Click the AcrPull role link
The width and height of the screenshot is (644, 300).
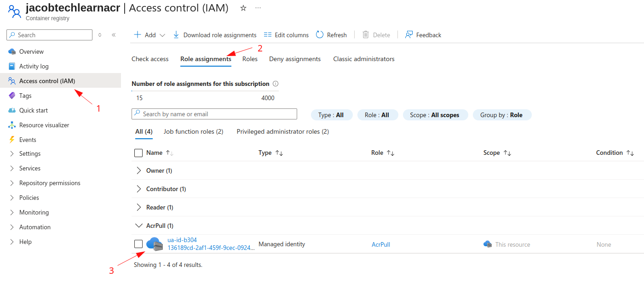pos(380,244)
